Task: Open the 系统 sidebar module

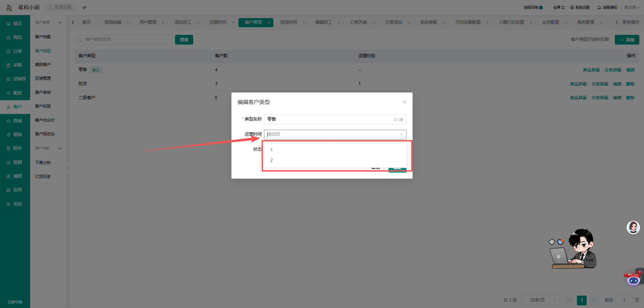Action: [x=15, y=204]
